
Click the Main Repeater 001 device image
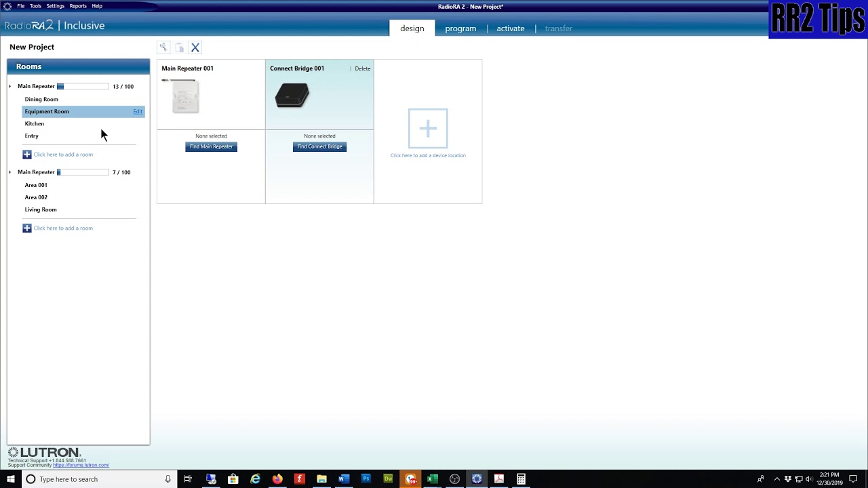[181, 96]
